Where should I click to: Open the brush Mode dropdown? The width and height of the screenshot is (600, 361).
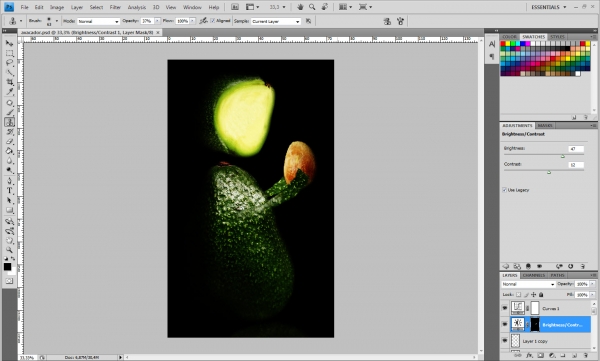(x=99, y=21)
